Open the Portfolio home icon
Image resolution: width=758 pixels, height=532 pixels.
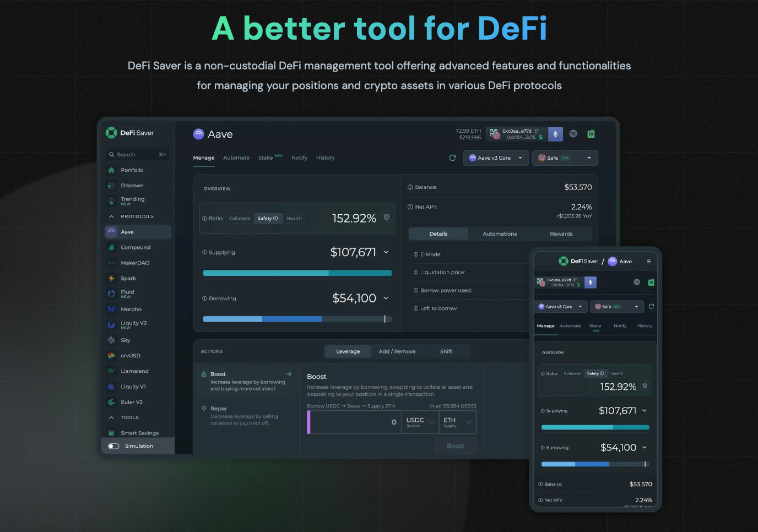(x=112, y=170)
